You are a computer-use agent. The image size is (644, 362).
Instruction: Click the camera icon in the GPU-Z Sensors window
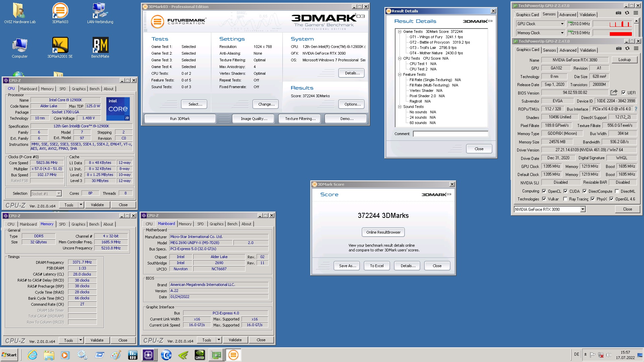618,13
